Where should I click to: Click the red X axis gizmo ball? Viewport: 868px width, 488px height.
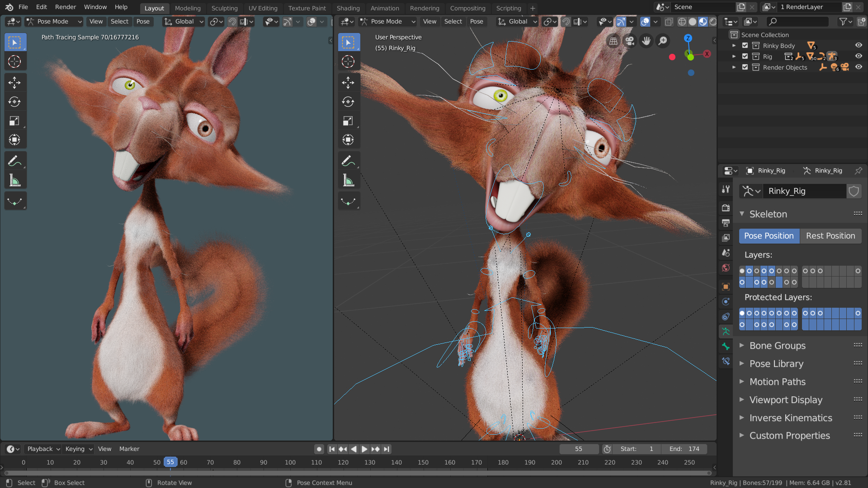coord(707,54)
